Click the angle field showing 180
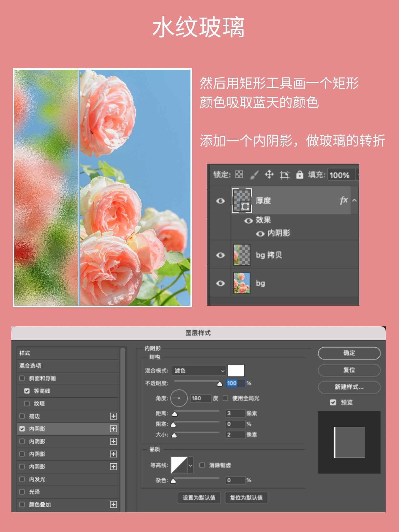Viewport: 399px width, 532px height. pyautogui.click(x=201, y=398)
